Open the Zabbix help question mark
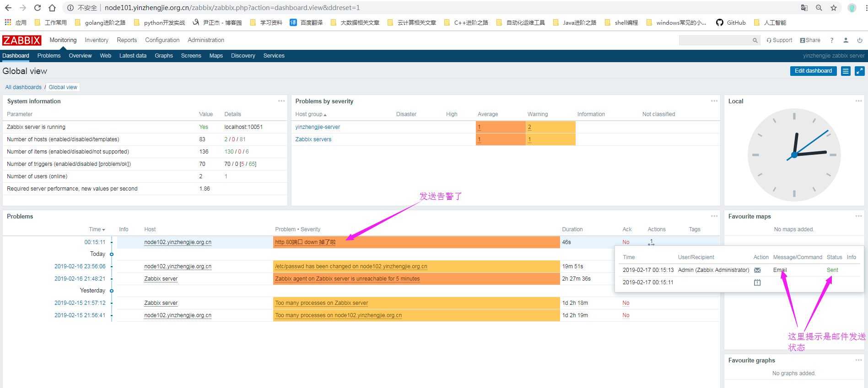The width and height of the screenshot is (868, 388). point(832,40)
